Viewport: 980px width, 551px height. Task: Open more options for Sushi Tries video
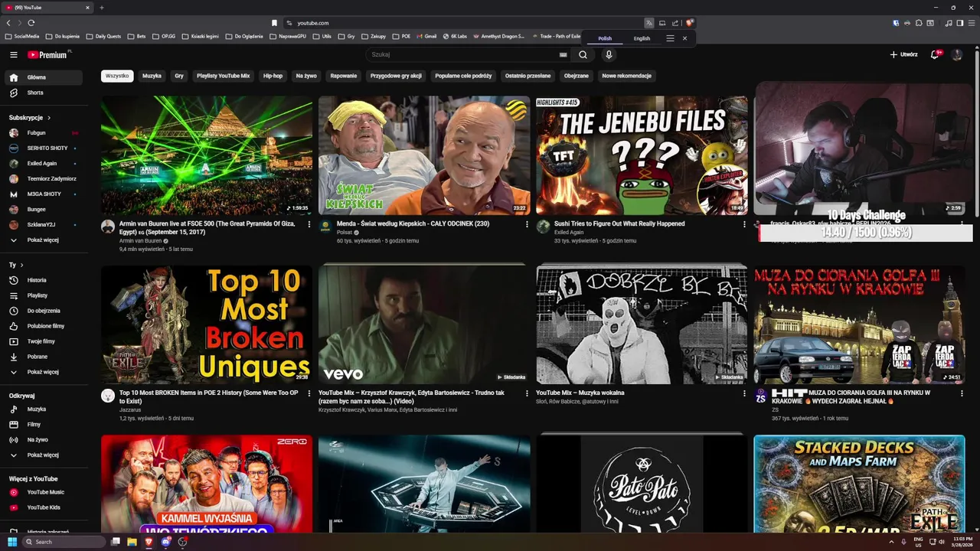click(744, 224)
